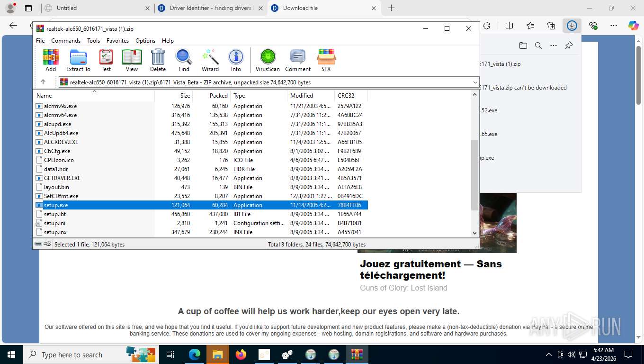This screenshot has width=644, height=364.
Task: Select the highlighted setup.exe file
Action: click(201, 205)
